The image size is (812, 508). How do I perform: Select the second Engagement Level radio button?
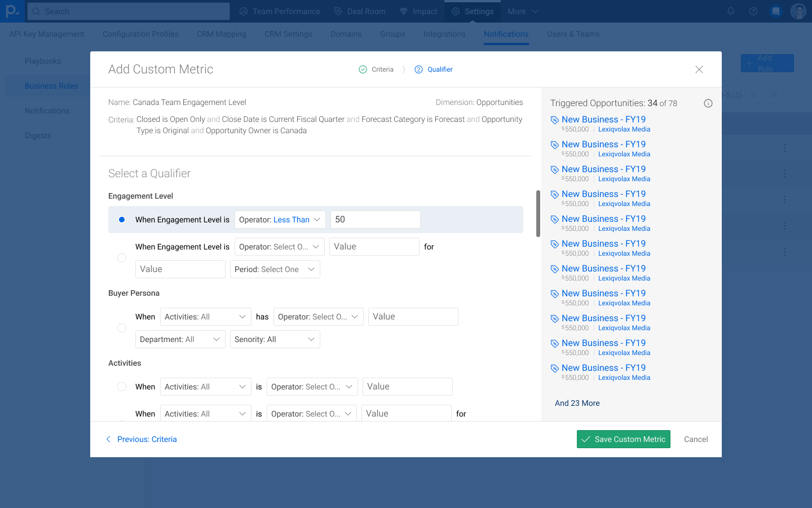122,258
